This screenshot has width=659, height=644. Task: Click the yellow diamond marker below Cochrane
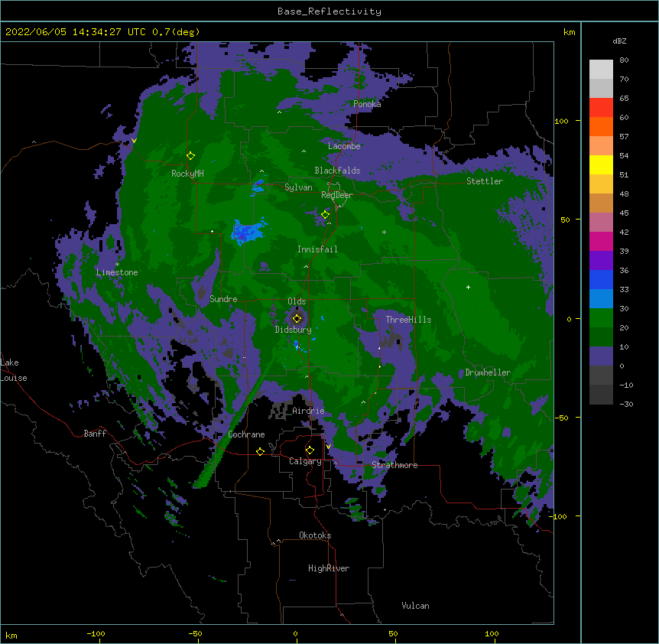pyautogui.click(x=260, y=451)
